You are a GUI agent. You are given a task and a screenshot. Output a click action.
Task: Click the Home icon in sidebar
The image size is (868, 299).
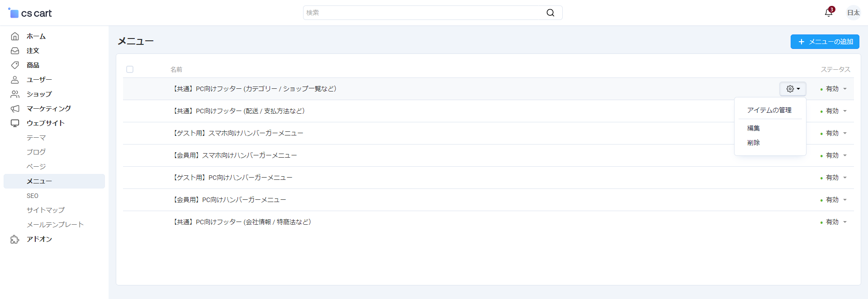15,36
